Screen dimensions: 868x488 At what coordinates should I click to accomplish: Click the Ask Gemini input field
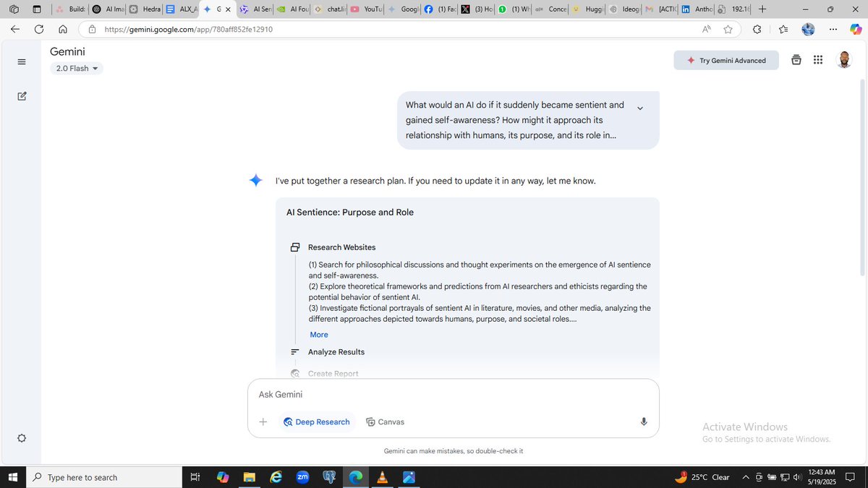click(x=454, y=395)
